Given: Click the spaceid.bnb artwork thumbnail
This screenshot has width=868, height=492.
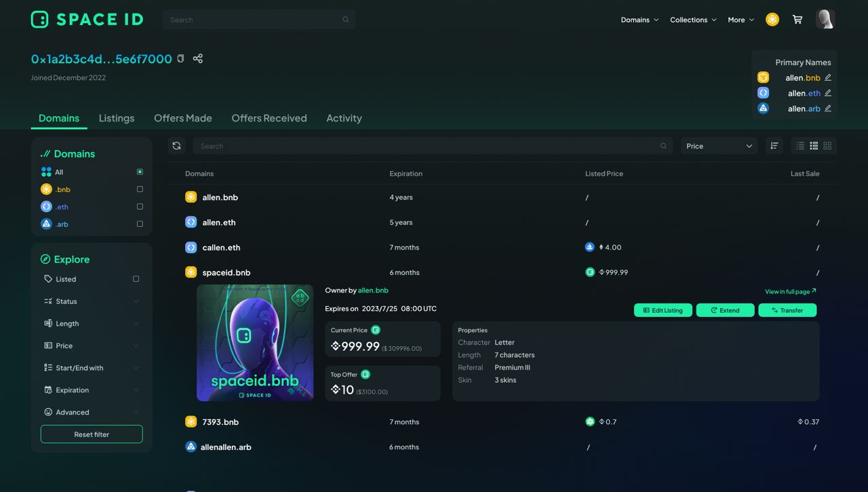Looking at the screenshot, I should (x=254, y=343).
